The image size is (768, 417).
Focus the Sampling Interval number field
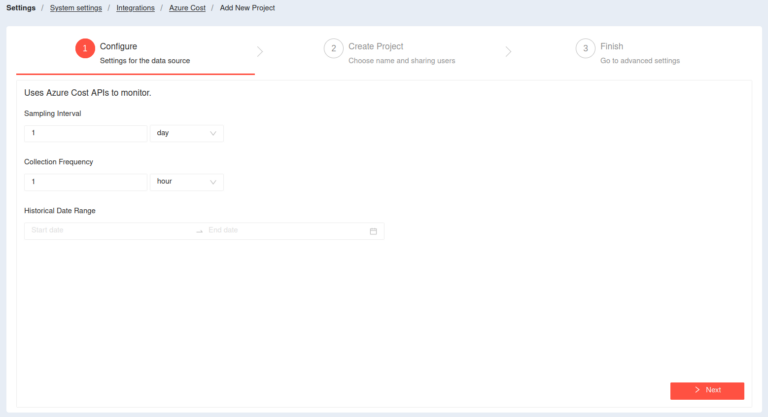[x=86, y=133]
